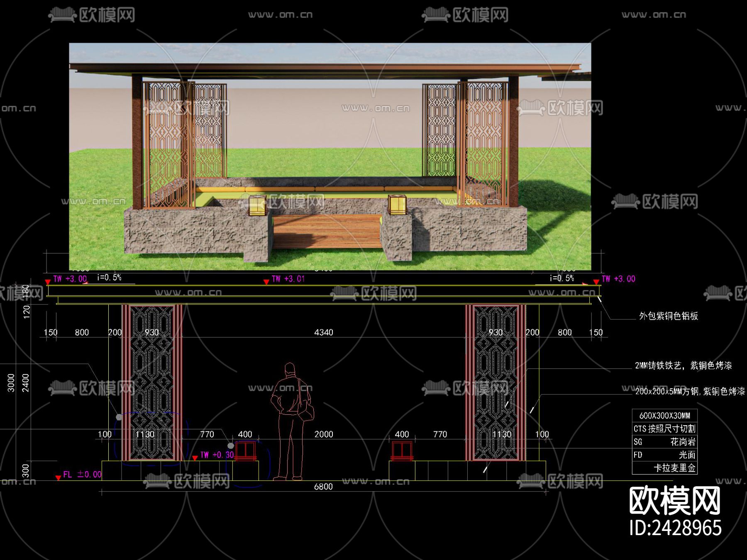747x560 pixels.
Task: Click the red triangle marker beside 'TW +3.01'
Action: (x=266, y=282)
